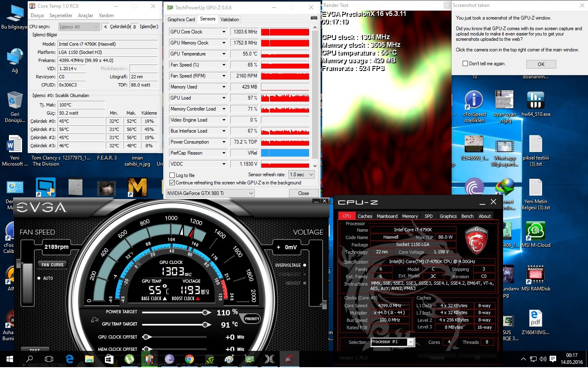Click the GPU-Z camera screenshot icon

coord(314,18)
